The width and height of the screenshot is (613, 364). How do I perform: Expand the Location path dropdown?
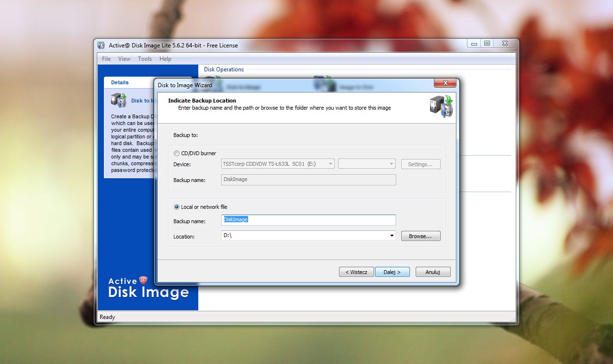pyautogui.click(x=392, y=236)
